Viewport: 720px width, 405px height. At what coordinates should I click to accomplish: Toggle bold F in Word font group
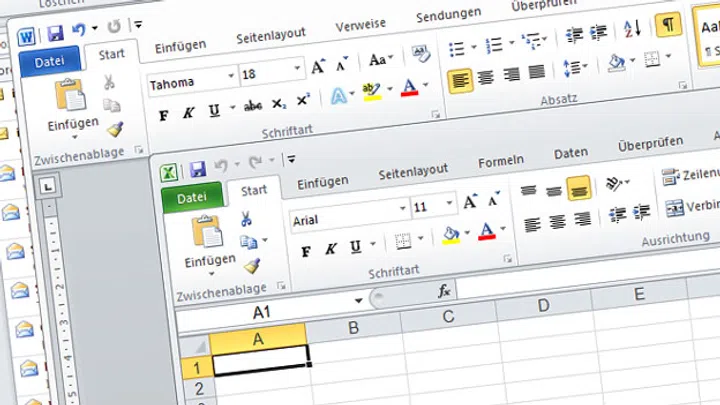point(163,115)
